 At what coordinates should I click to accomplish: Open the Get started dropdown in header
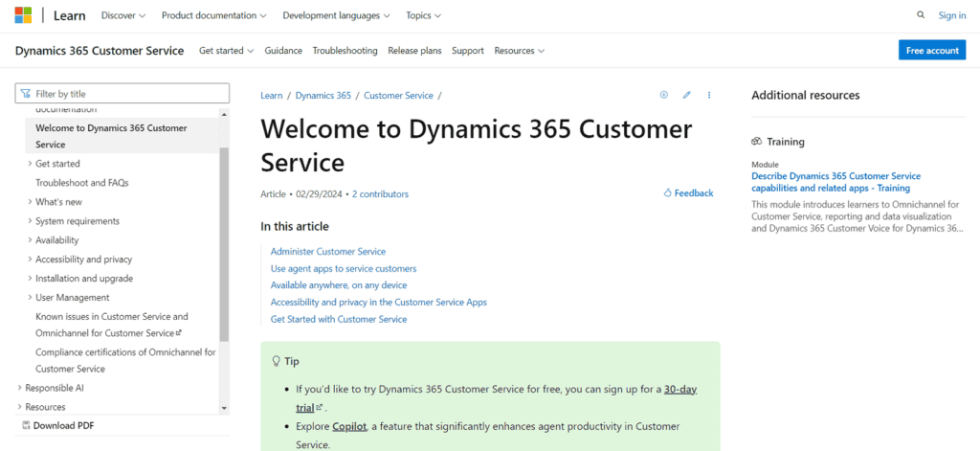pos(227,51)
